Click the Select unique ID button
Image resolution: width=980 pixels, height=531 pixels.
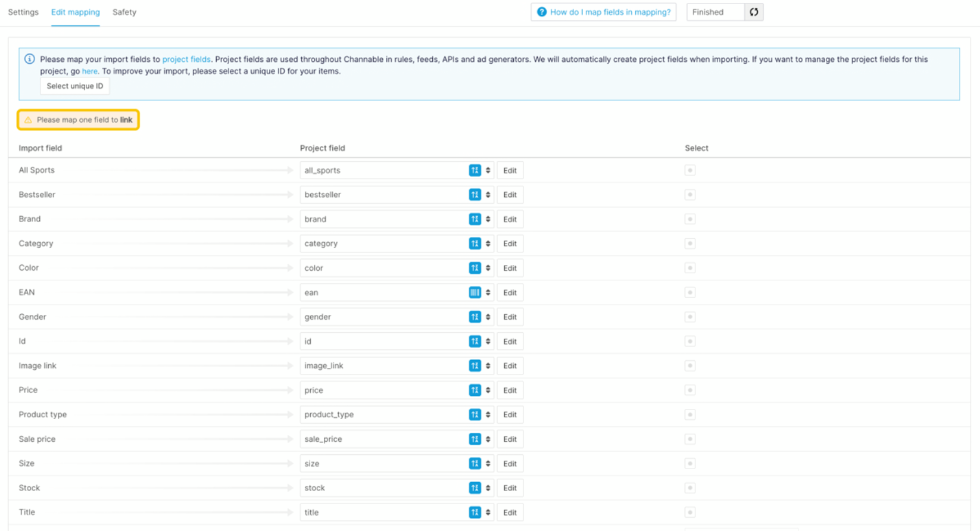(x=75, y=86)
